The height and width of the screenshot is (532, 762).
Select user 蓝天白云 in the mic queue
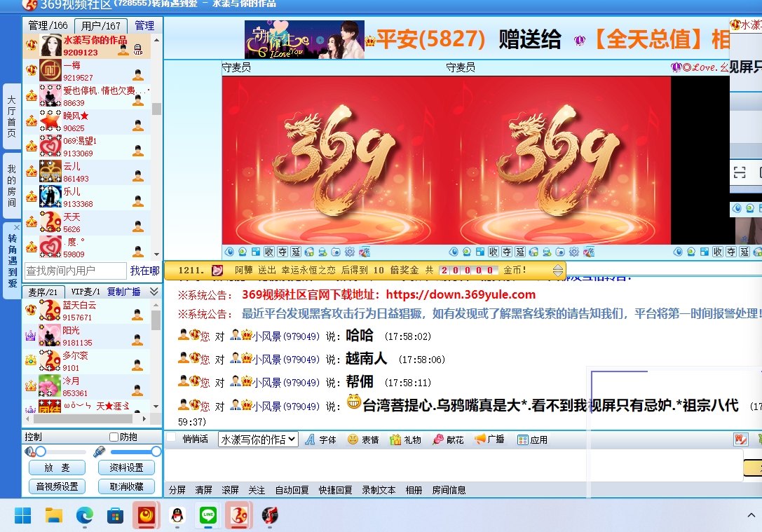pos(86,311)
